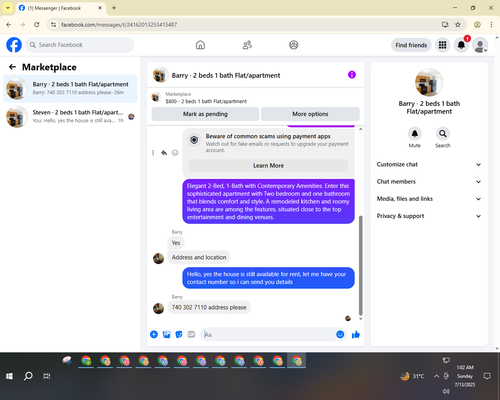
Task: Click Barry's avatar beside phone number message
Action: coord(158,308)
